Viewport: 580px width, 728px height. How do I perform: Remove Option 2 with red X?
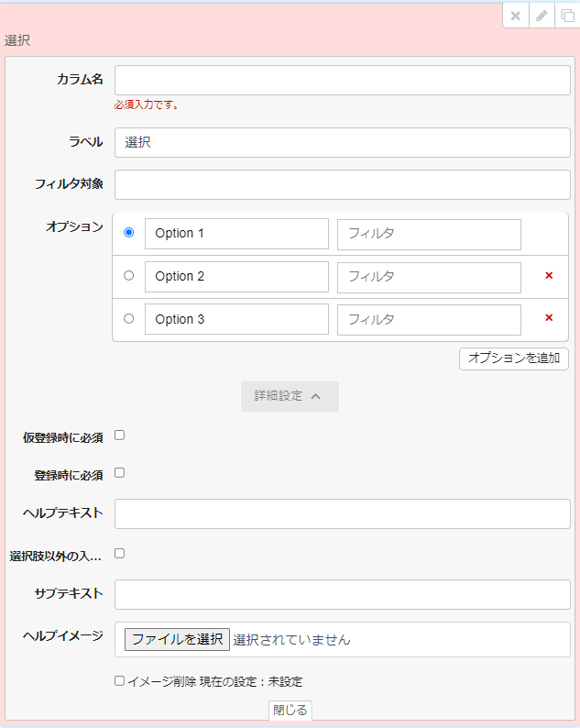pyautogui.click(x=549, y=276)
